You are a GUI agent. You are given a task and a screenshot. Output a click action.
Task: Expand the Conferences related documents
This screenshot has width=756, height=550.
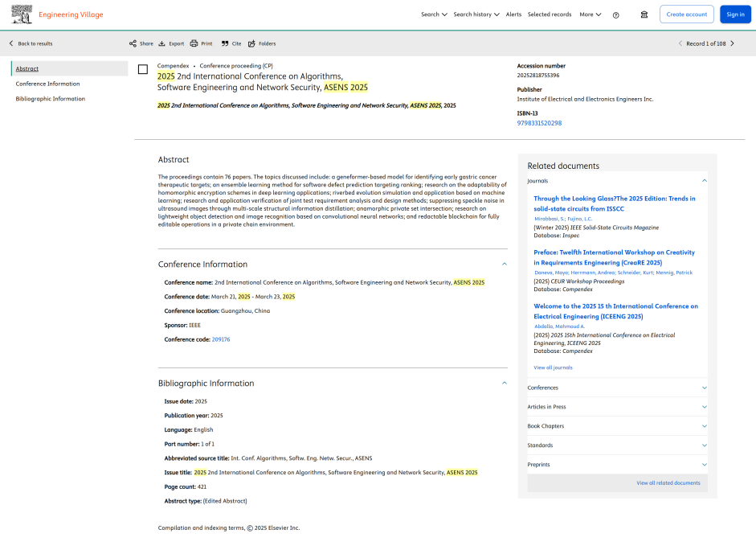[705, 388]
